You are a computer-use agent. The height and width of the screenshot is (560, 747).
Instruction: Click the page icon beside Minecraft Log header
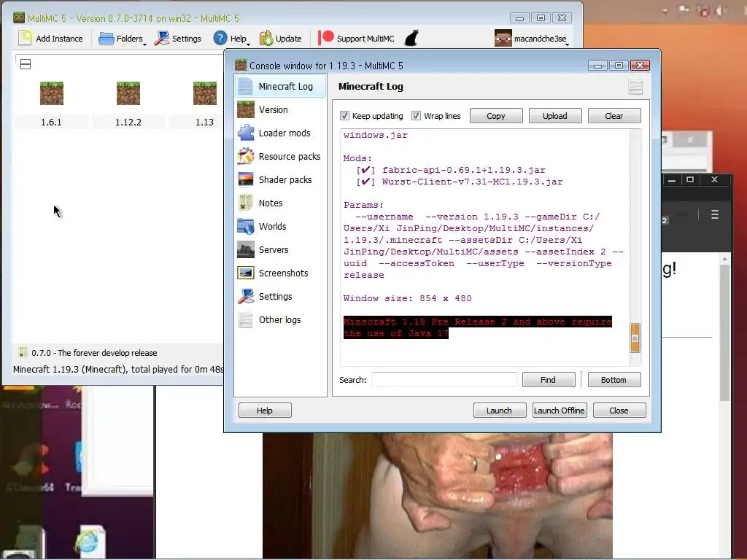(x=635, y=86)
